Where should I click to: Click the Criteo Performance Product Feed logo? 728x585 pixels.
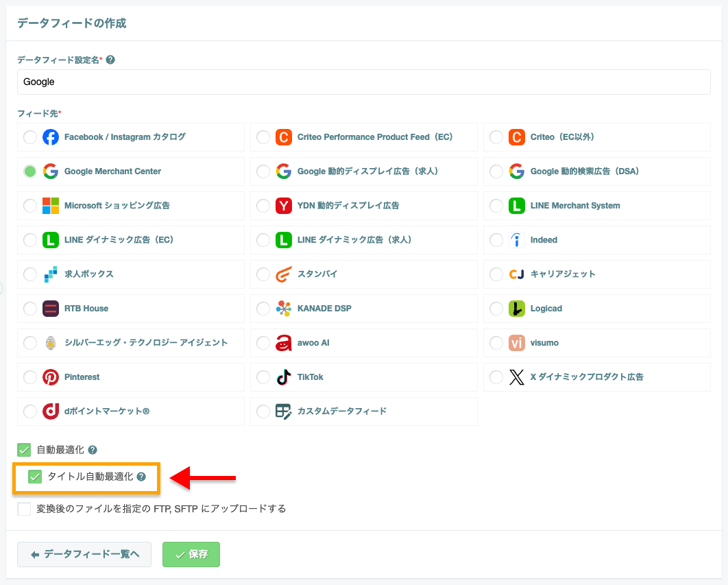[284, 137]
